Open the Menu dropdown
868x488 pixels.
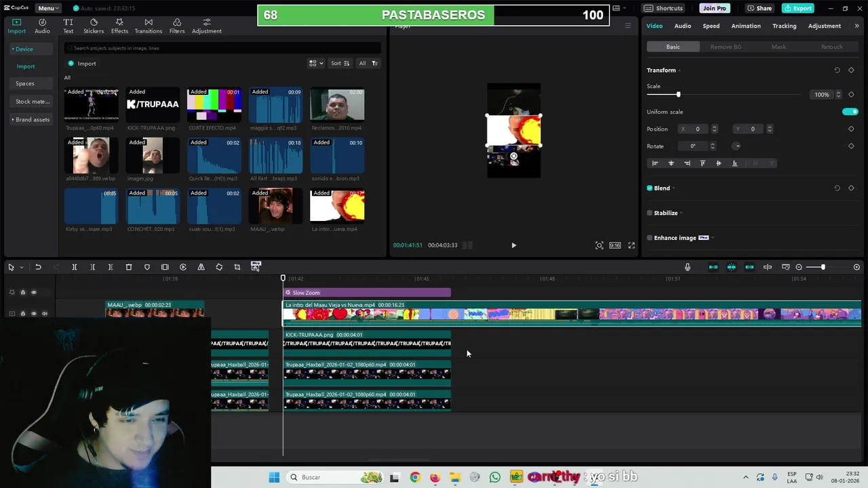(48, 8)
